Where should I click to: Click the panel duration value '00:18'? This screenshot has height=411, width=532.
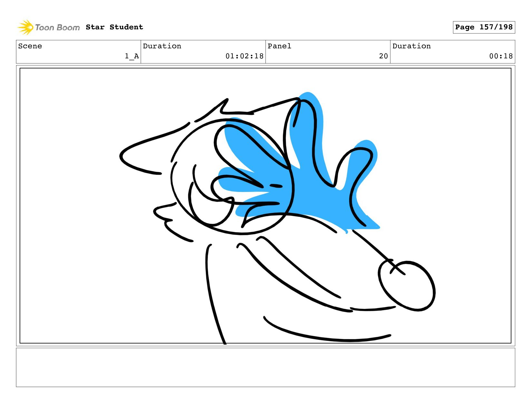click(x=501, y=56)
